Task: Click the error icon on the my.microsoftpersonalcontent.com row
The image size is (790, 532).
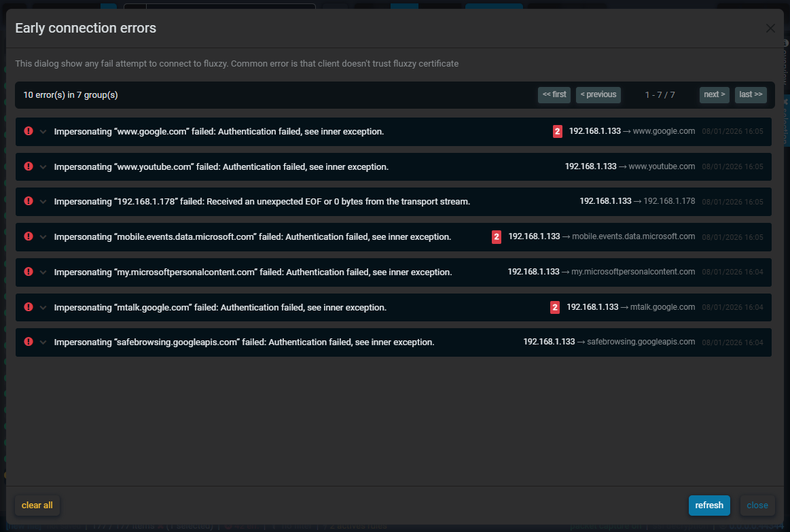Action: 28,272
